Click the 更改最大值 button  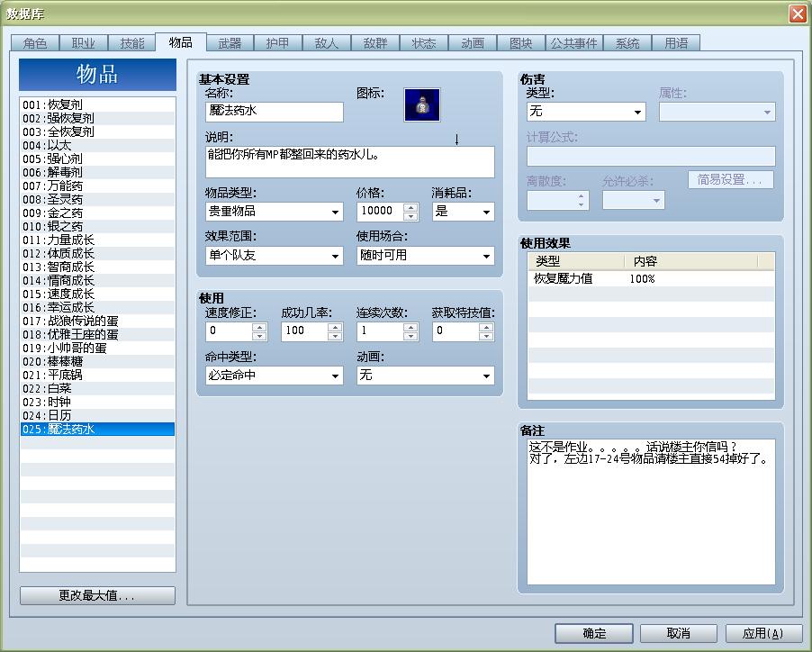pos(96,595)
